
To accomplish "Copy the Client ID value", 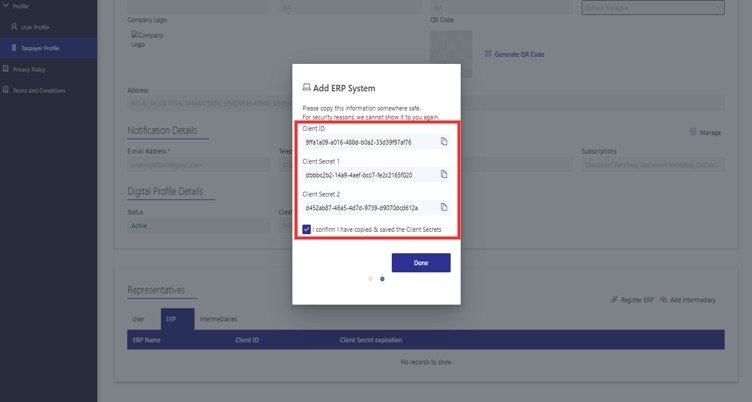I will [444, 142].
